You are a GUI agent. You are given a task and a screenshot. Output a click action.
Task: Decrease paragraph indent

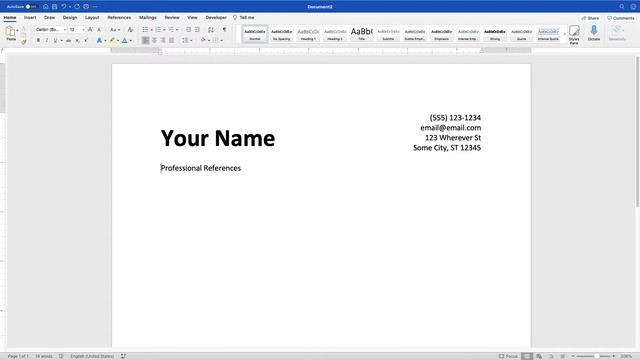[x=189, y=30]
